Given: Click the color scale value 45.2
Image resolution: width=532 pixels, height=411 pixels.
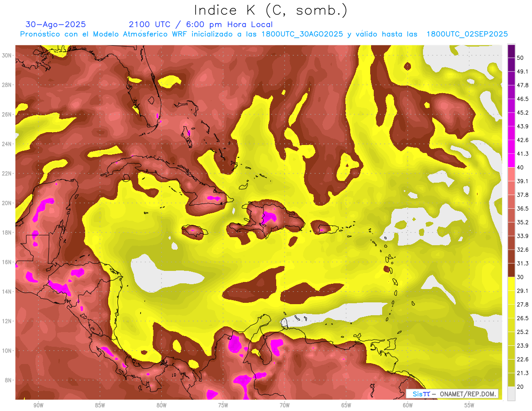Looking at the screenshot, I should click(523, 113).
